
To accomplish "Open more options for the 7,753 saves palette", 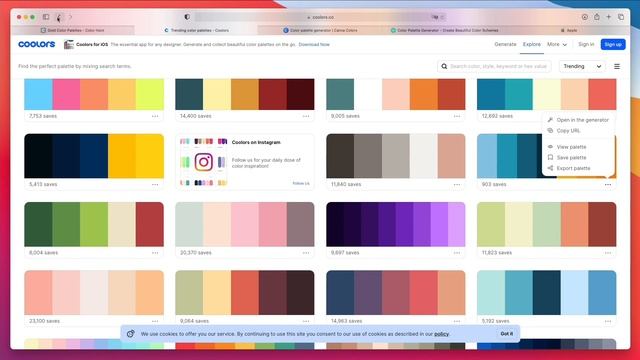I will coord(155,116).
